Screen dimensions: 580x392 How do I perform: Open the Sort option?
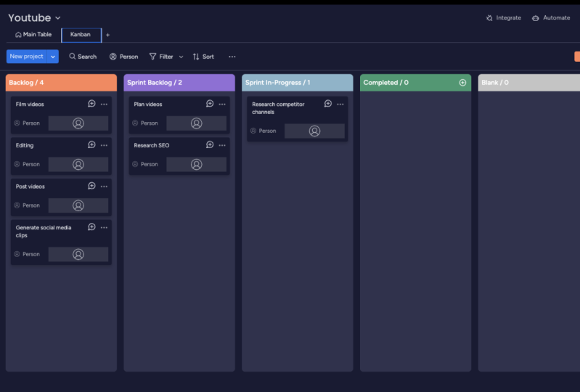tap(203, 57)
